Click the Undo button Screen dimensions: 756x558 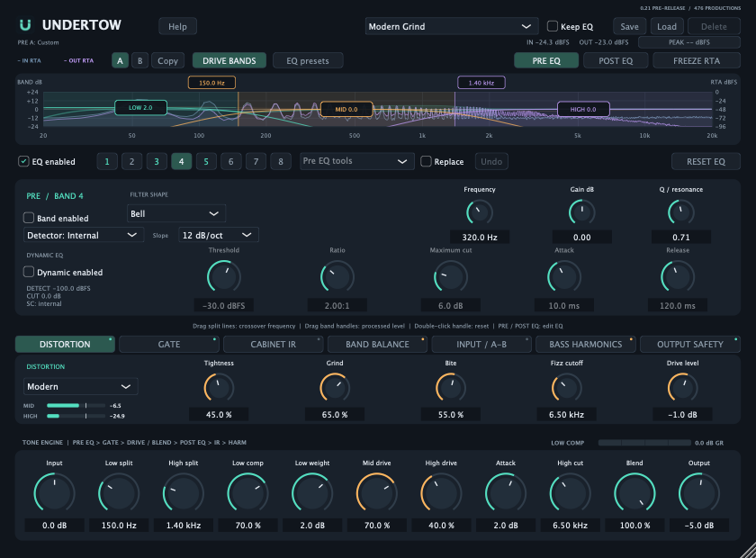(x=491, y=162)
